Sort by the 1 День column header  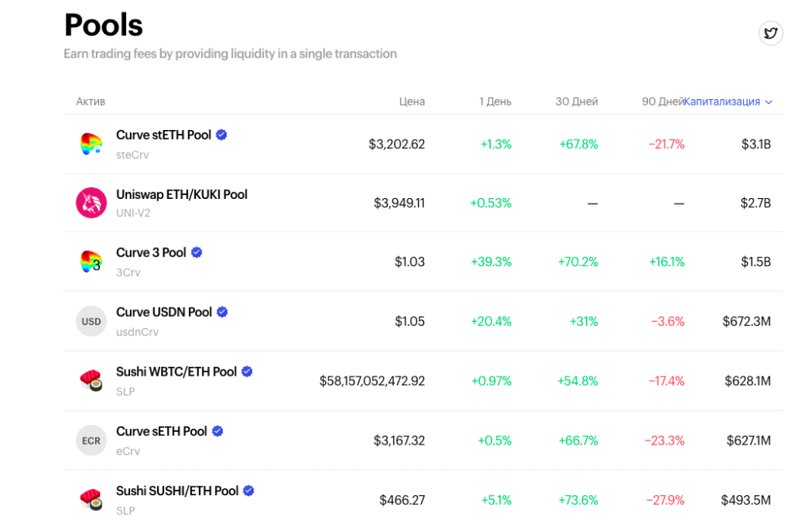tap(495, 101)
